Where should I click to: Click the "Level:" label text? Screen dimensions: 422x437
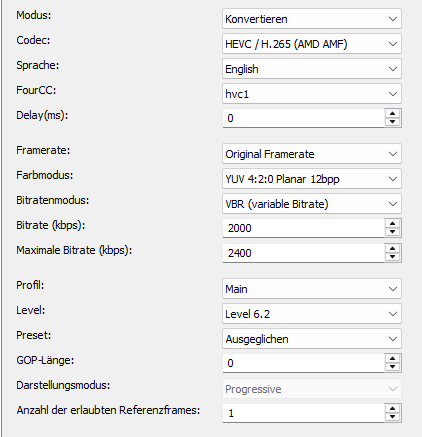pyautogui.click(x=31, y=310)
